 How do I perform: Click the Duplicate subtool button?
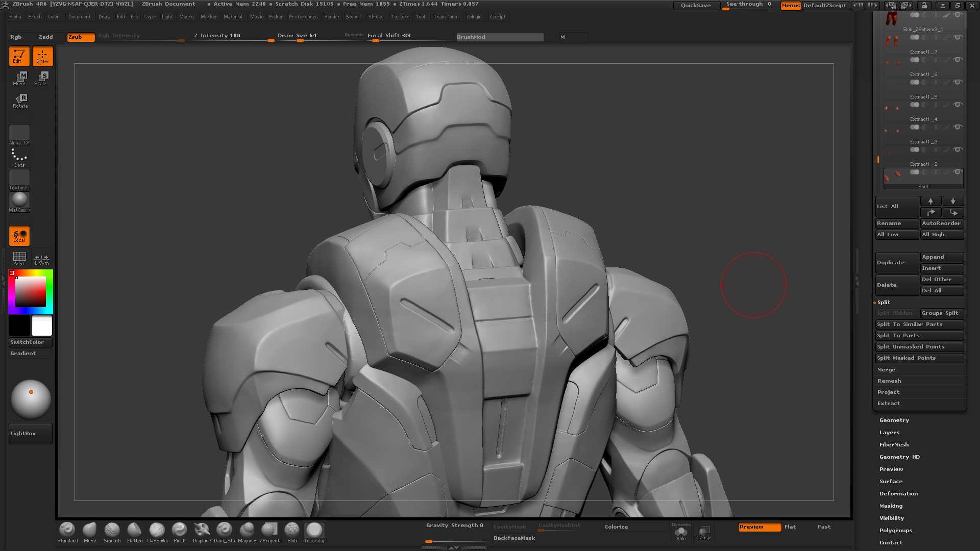[x=897, y=263]
